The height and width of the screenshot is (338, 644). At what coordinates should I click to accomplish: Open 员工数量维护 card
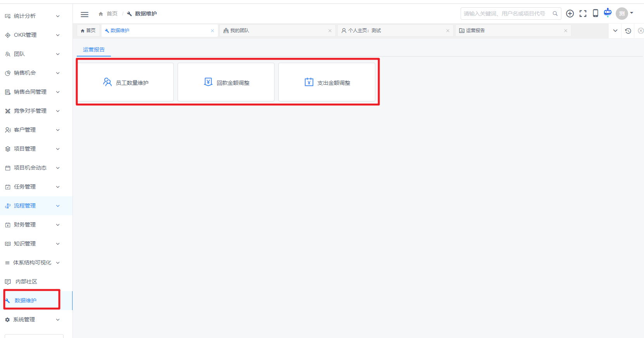tap(126, 82)
